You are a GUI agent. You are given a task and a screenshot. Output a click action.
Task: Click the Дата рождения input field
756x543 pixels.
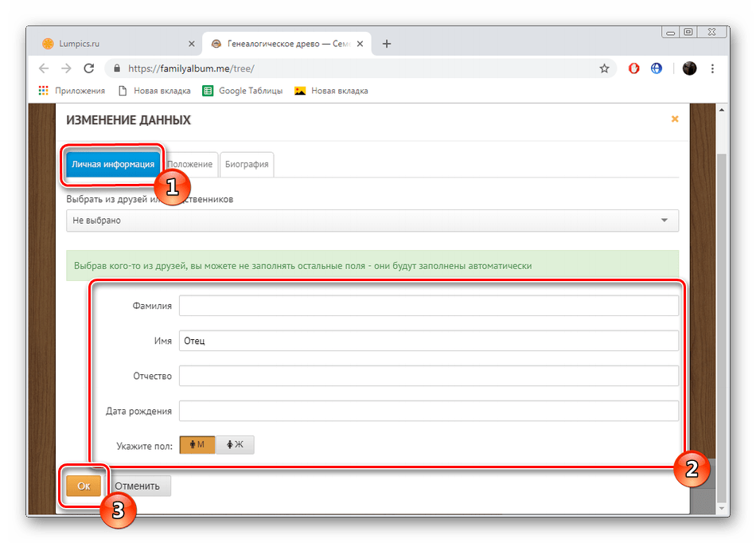(429, 412)
